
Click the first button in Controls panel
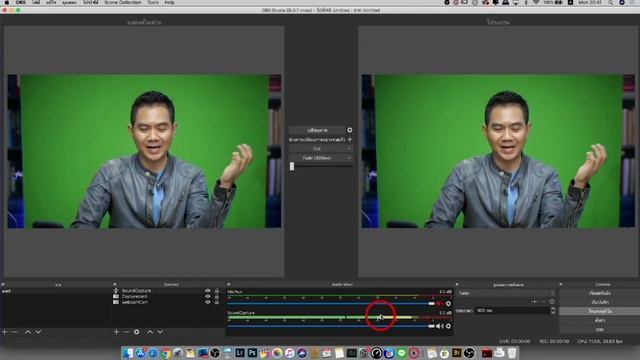click(x=600, y=293)
